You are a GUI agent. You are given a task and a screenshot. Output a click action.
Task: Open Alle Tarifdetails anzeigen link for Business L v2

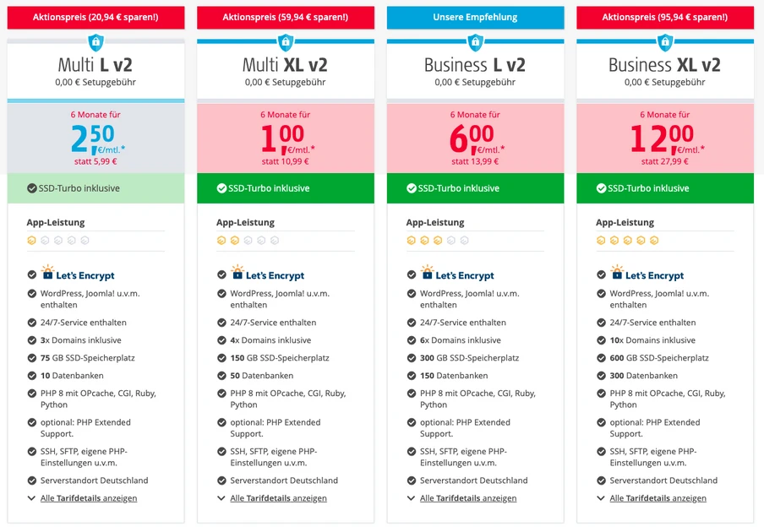(x=468, y=498)
